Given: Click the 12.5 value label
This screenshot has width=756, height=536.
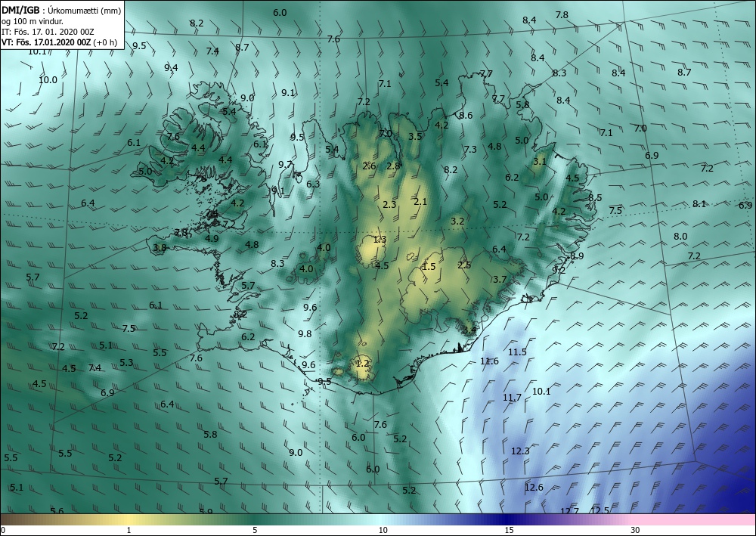Looking at the screenshot, I should 600,510.
